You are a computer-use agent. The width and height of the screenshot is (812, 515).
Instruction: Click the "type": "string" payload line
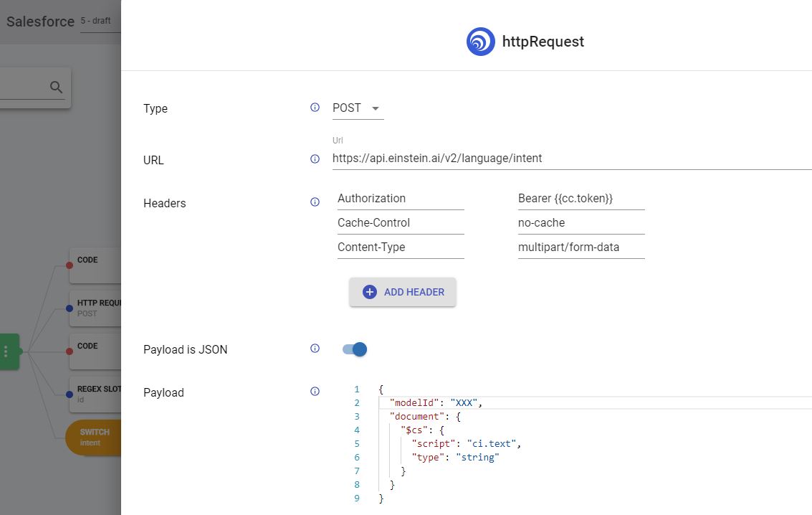coord(456,457)
